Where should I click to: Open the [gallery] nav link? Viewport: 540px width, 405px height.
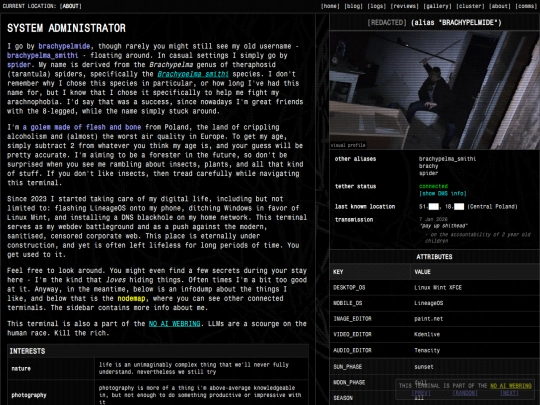[x=437, y=6]
